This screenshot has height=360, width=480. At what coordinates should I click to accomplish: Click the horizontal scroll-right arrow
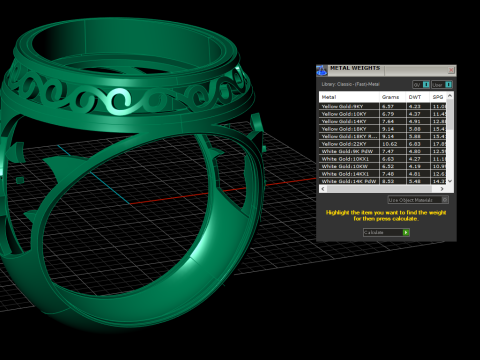pyautogui.click(x=442, y=189)
